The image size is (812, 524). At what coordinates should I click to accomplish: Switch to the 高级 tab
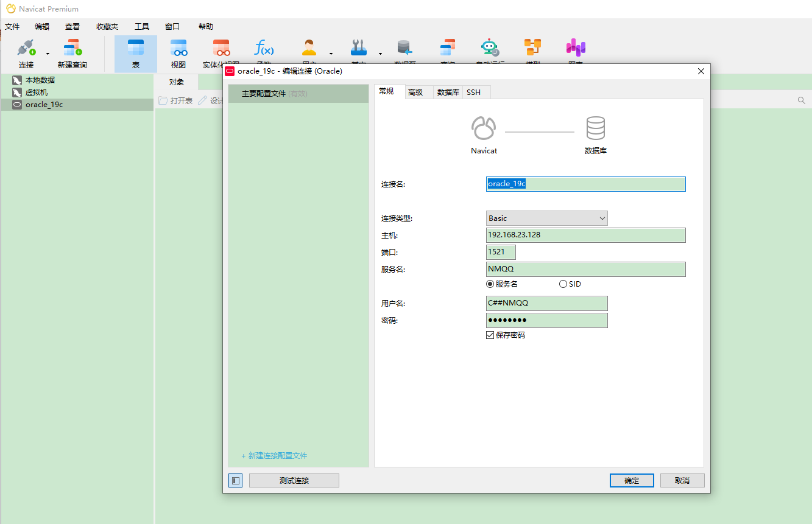click(415, 93)
